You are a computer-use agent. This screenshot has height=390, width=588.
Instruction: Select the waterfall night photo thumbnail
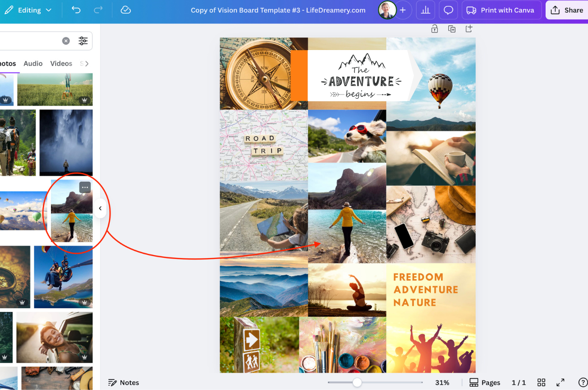(66, 143)
